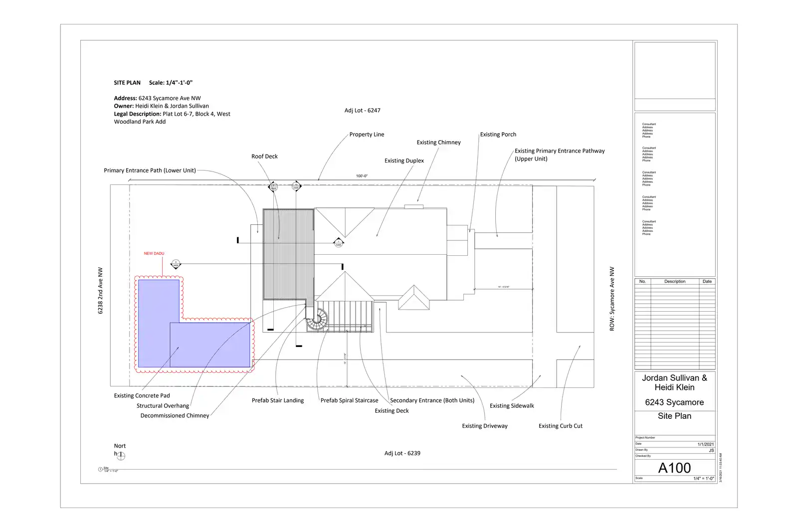Select the 'Owner: Heidi Klein & Jordan Sullivan' line
Screen dimensions: 798x532
[161, 106]
